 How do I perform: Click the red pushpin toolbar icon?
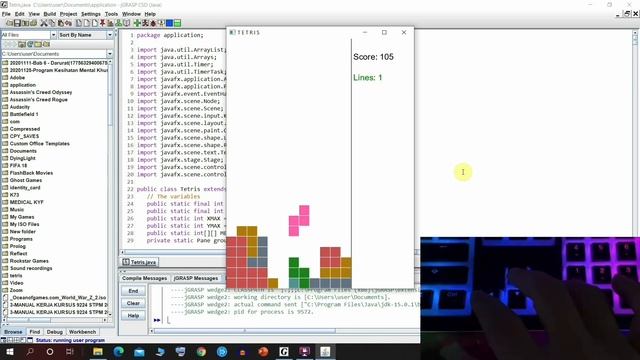[102, 23]
